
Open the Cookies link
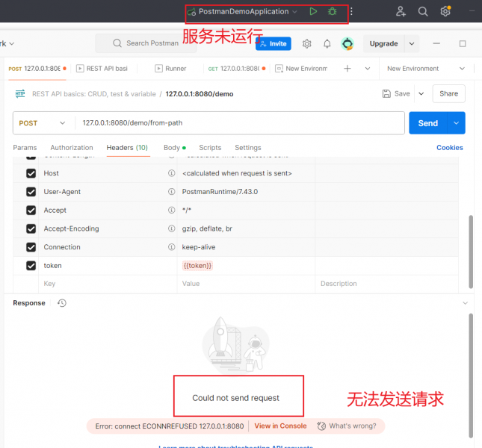point(450,148)
